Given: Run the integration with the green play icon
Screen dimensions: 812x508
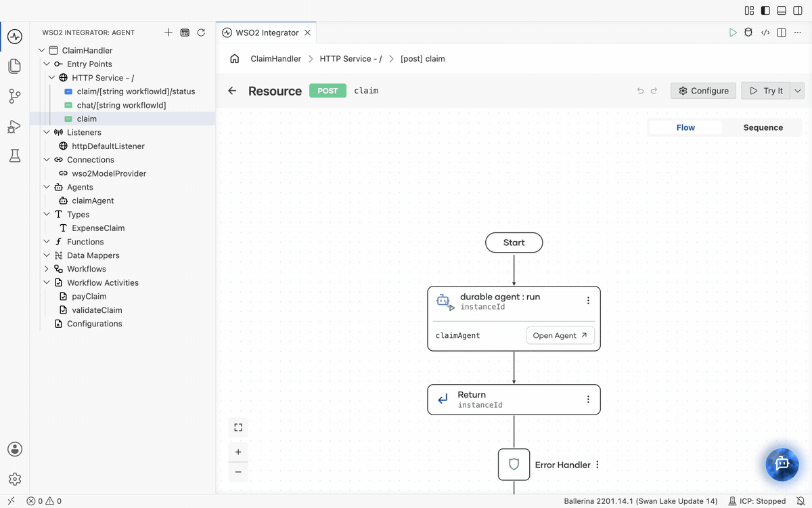Looking at the screenshot, I should pos(733,33).
